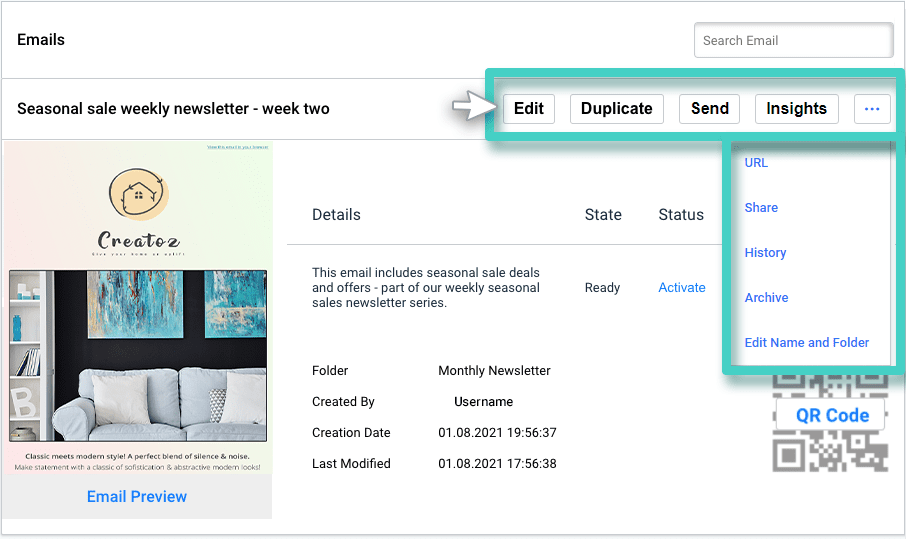This screenshot has height=539, width=906.
Task: Click the Edit button
Action: [x=528, y=109]
